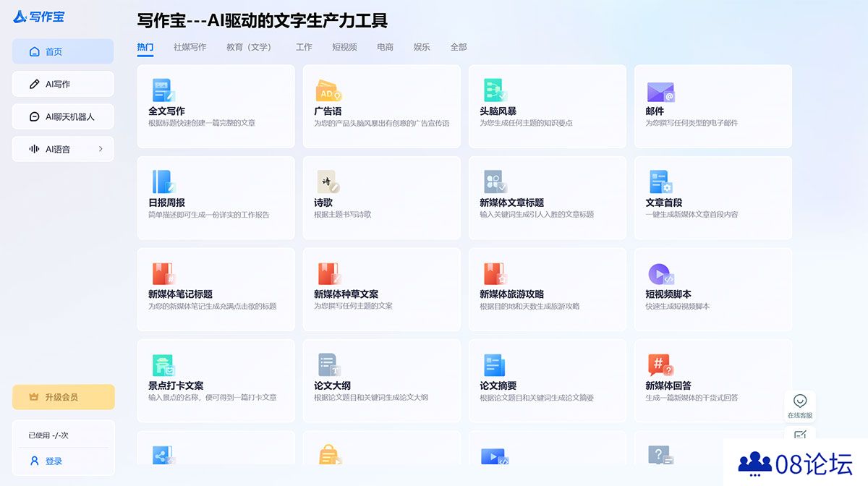Click the home icon beside 首页

click(x=34, y=51)
